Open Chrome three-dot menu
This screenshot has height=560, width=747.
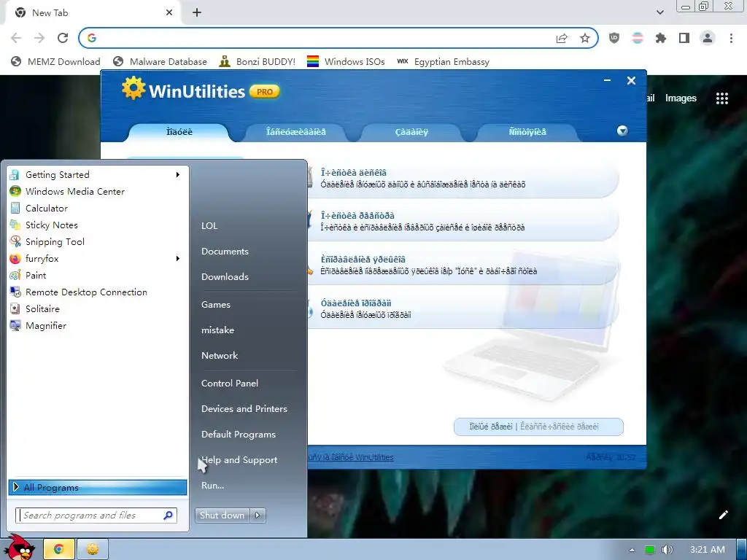pos(731,38)
